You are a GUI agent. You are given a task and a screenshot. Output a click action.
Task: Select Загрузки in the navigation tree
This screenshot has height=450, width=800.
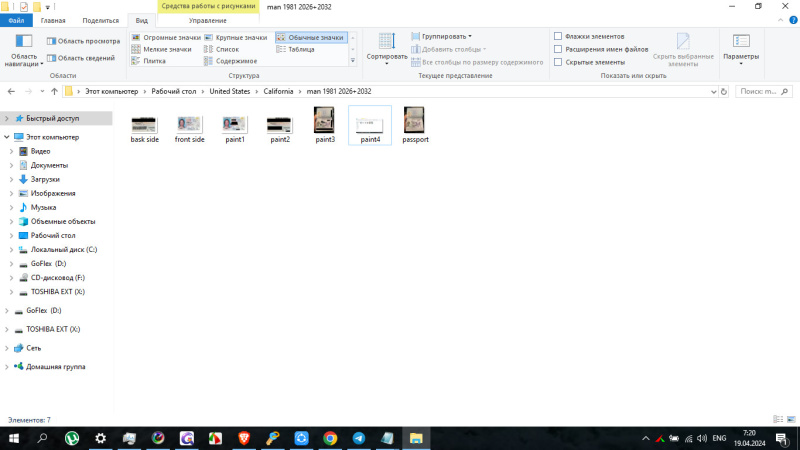coord(45,179)
